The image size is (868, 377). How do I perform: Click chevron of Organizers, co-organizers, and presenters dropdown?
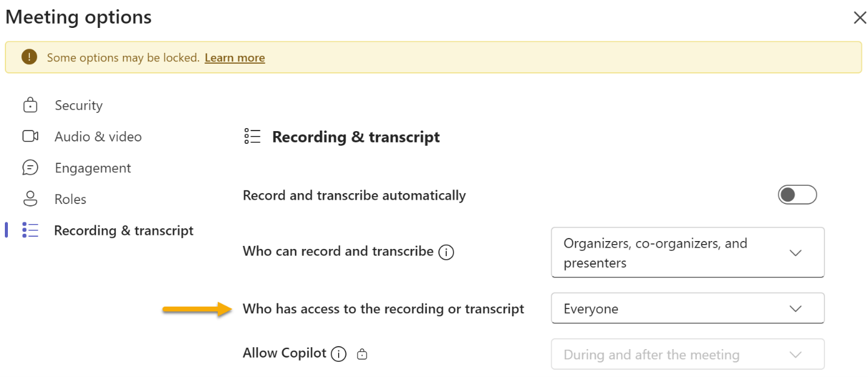tap(795, 253)
